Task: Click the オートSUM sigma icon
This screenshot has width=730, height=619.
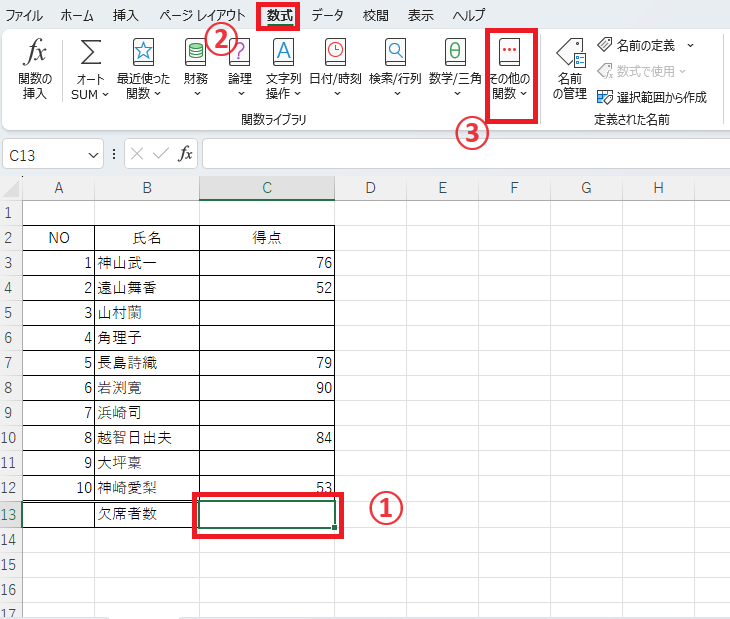Action: [x=90, y=52]
